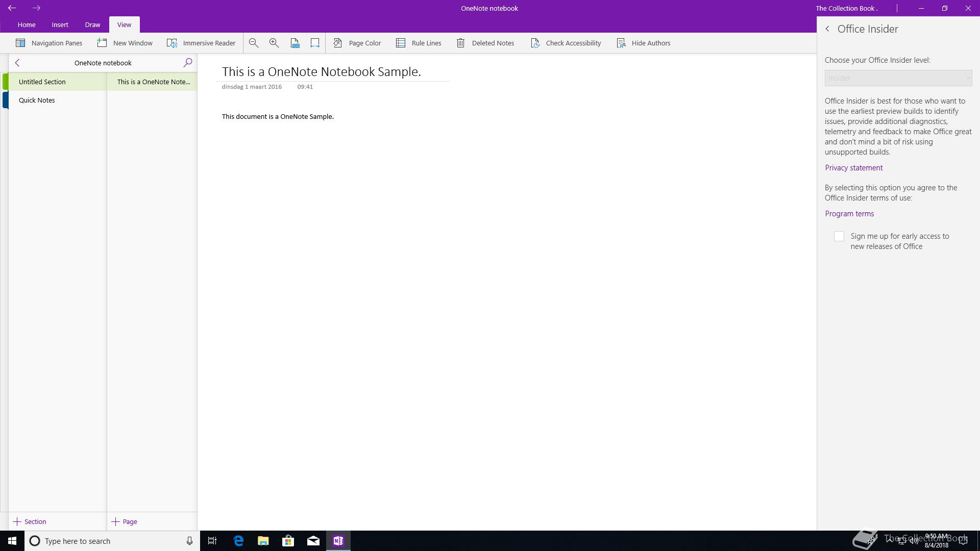Go forward with the title bar arrow
Viewport: 980px width, 551px height.
click(x=36, y=8)
